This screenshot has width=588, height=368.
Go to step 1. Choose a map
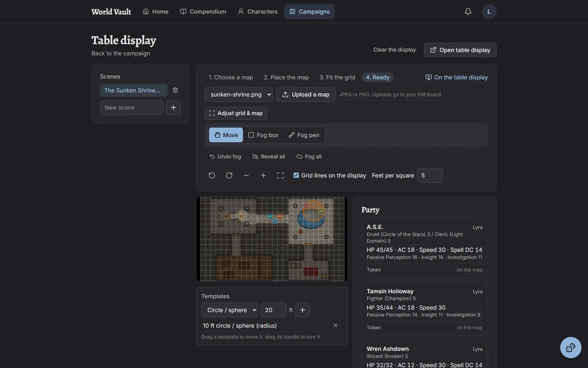(x=231, y=77)
